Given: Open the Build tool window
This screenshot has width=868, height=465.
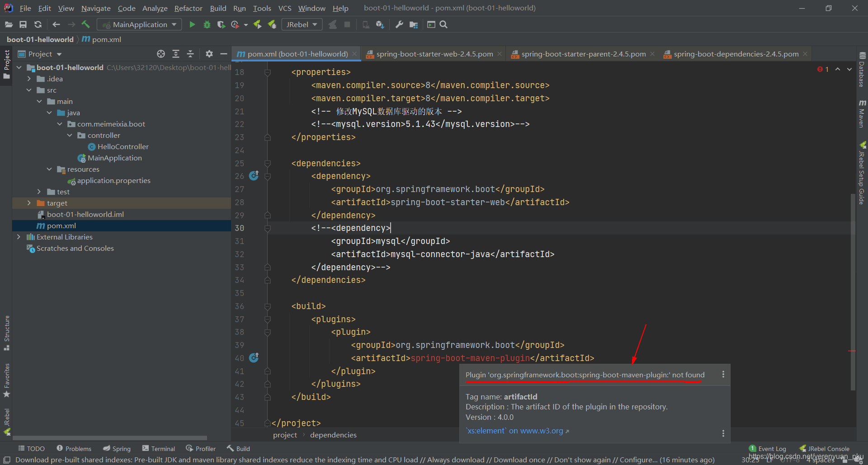Looking at the screenshot, I should click(x=238, y=448).
